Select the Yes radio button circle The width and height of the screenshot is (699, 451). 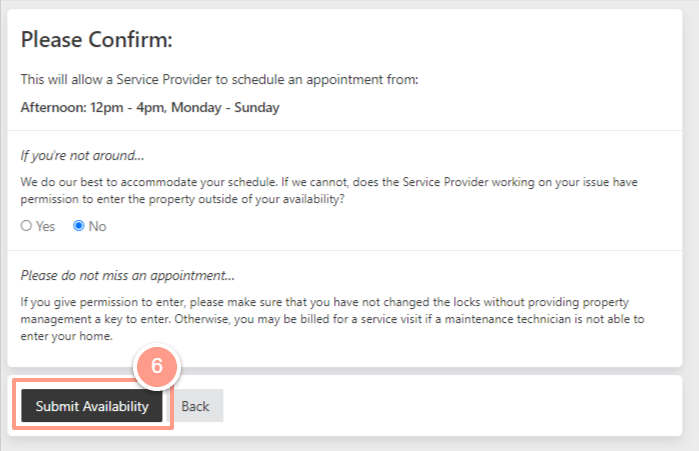26,226
